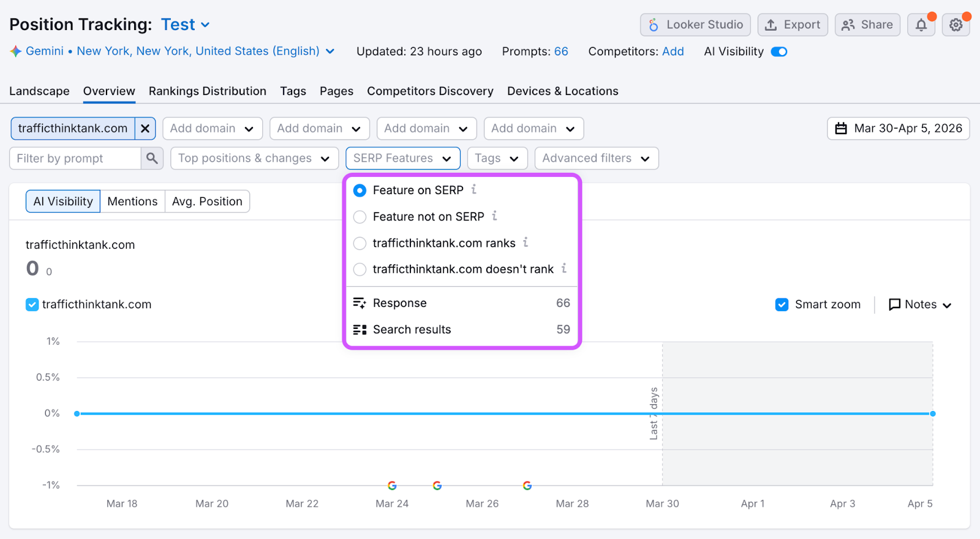Open the settings gear icon
980x539 pixels.
point(956,25)
